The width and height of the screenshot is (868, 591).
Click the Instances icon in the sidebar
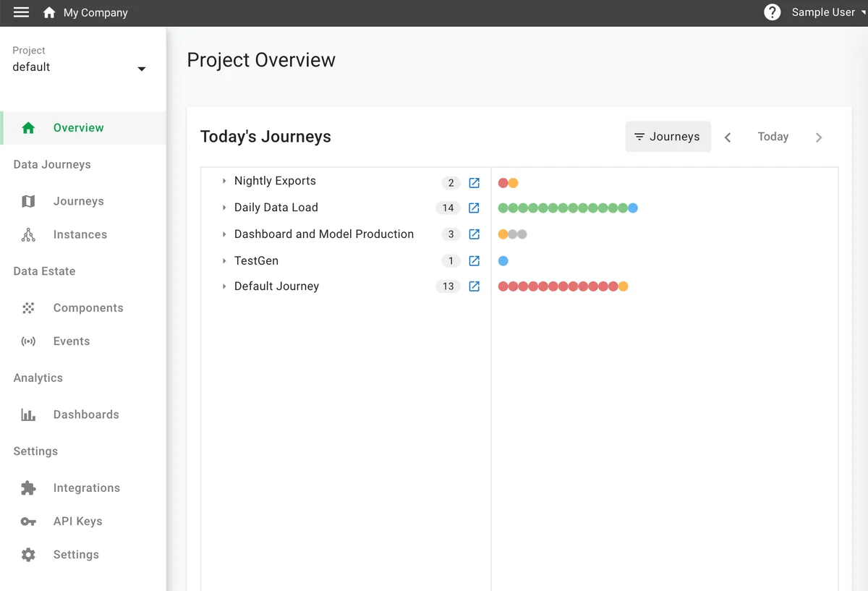click(27, 234)
